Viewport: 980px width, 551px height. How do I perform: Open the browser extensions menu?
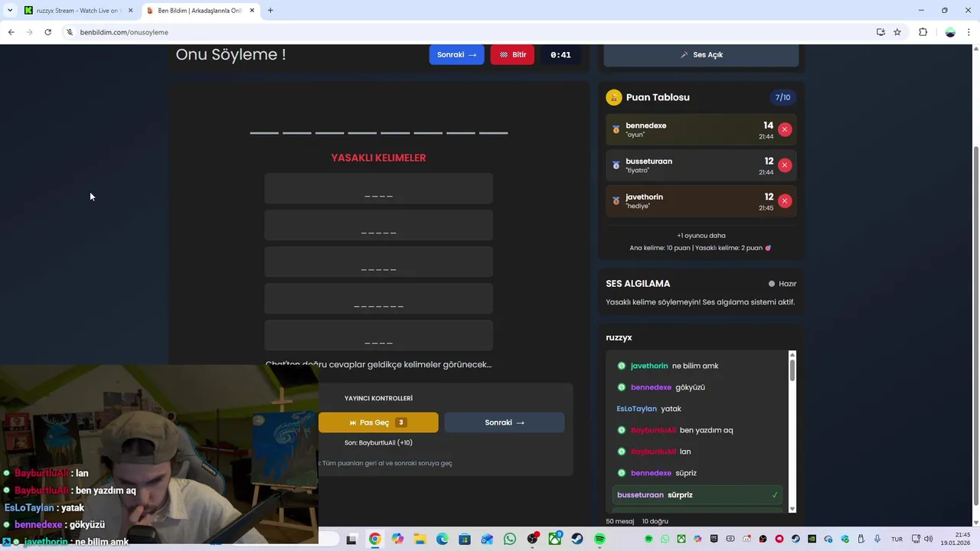(x=923, y=32)
